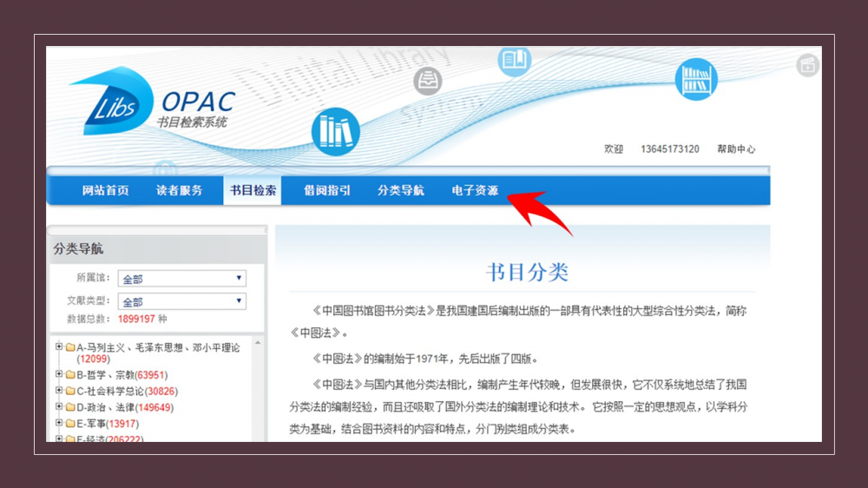Screen dimensions: 868x488
Task: Expand the B-哲学、宗教 plus box
Action: click(x=59, y=375)
